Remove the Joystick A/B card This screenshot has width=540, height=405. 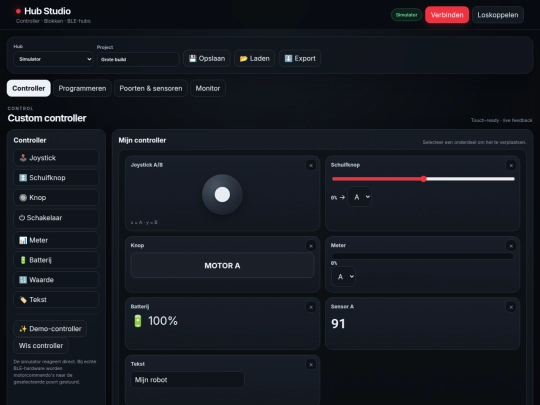[x=311, y=166]
